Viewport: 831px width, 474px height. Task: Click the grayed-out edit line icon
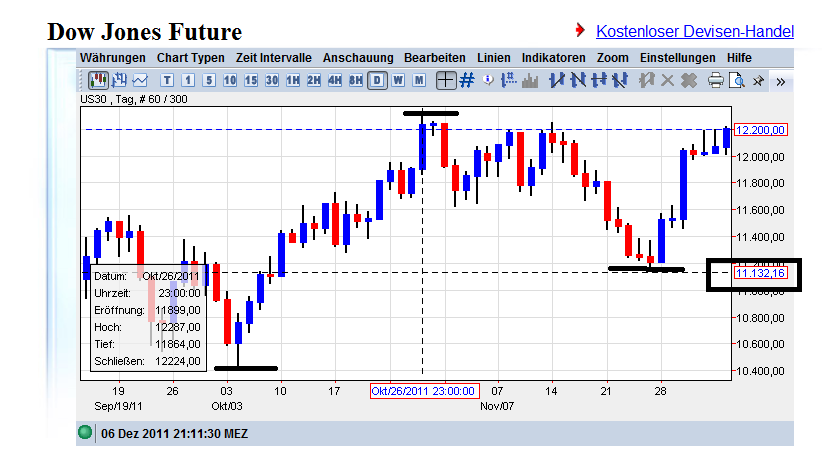pos(647,81)
